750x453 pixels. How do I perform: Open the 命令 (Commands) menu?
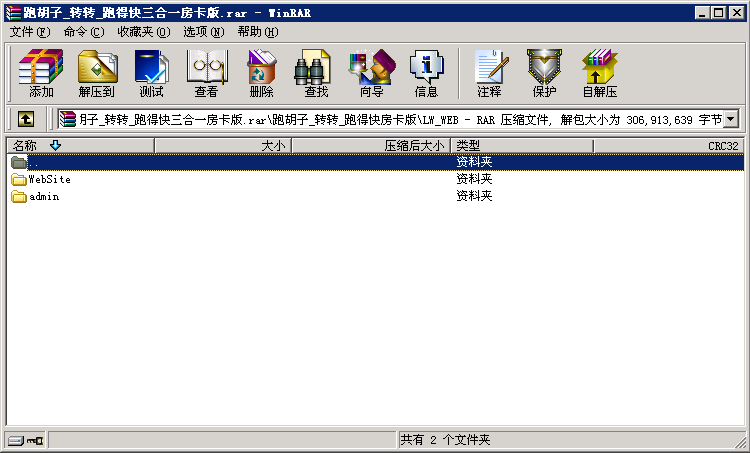click(83, 32)
